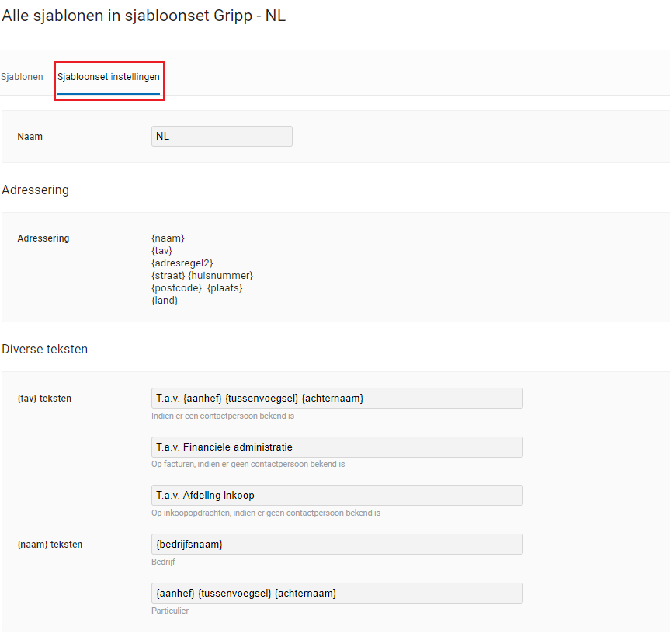Click the Bedrijf hint text

pos(163,562)
